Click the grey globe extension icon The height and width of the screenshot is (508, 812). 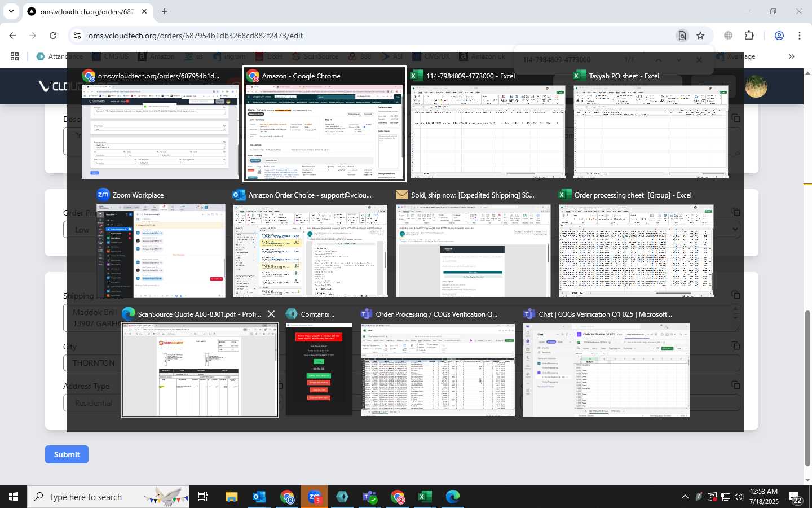(x=729, y=36)
